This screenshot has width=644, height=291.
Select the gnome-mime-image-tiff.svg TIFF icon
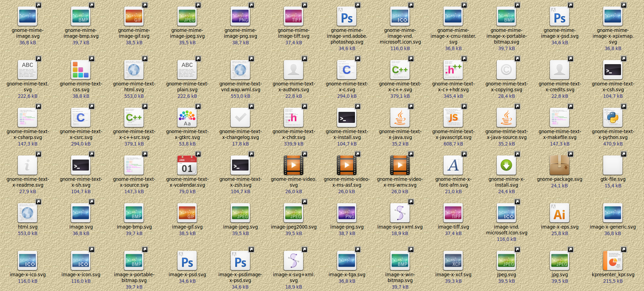[294, 16]
